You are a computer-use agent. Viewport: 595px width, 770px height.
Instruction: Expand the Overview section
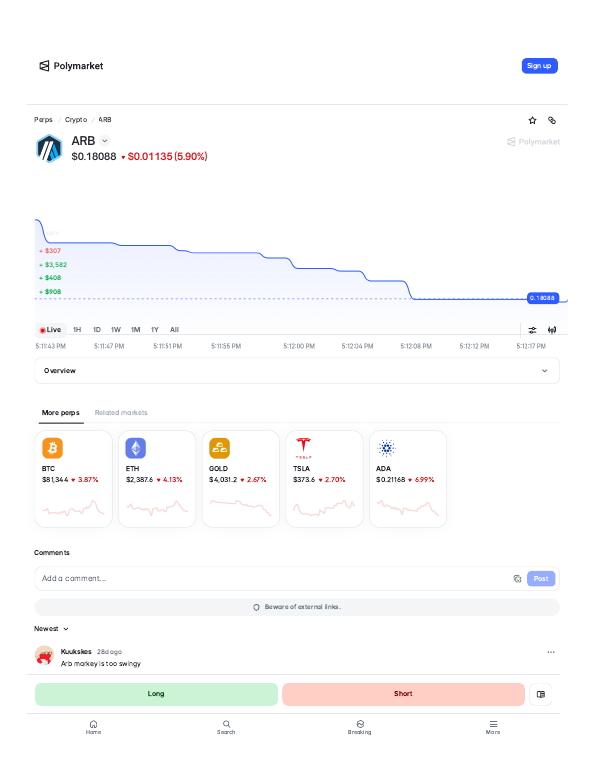click(297, 371)
